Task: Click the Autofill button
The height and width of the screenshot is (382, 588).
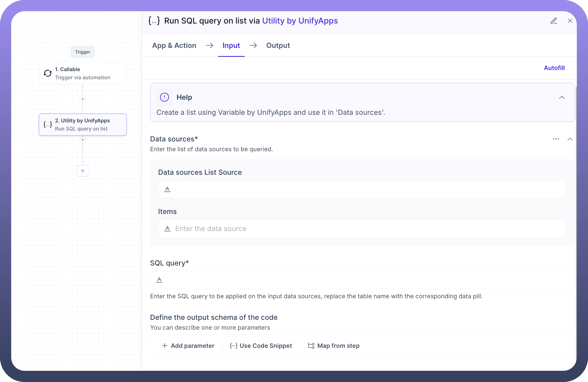Action: coord(554,68)
